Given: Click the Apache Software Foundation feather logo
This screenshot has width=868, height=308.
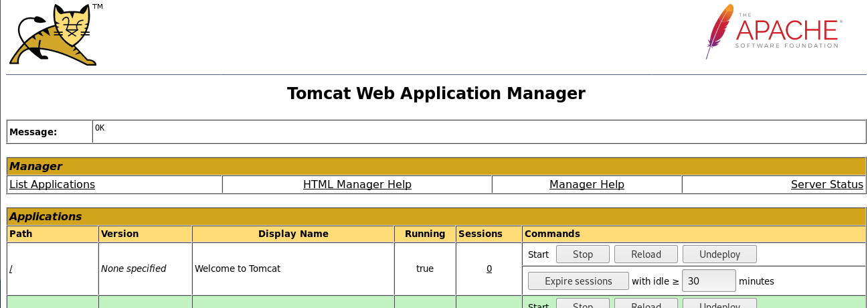Looking at the screenshot, I should 773,31.
